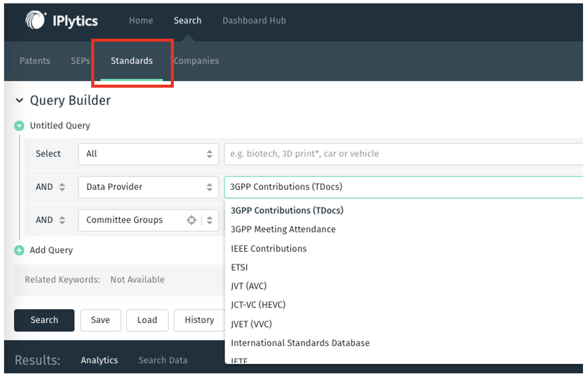Open the Committee Groups field dropdown
The width and height of the screenshot is (588, 378).
148,220
